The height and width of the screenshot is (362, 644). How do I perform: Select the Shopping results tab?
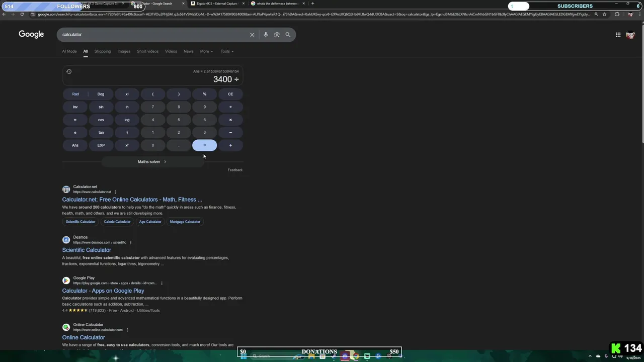tap(103, 51)
